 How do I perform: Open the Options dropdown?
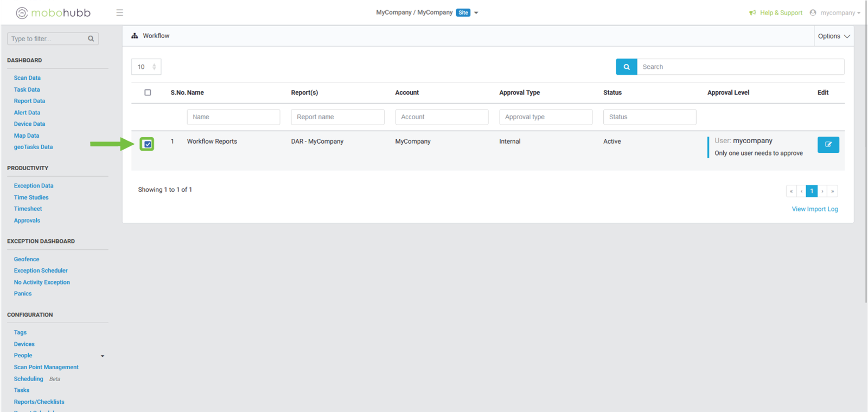tap(833, 36)
